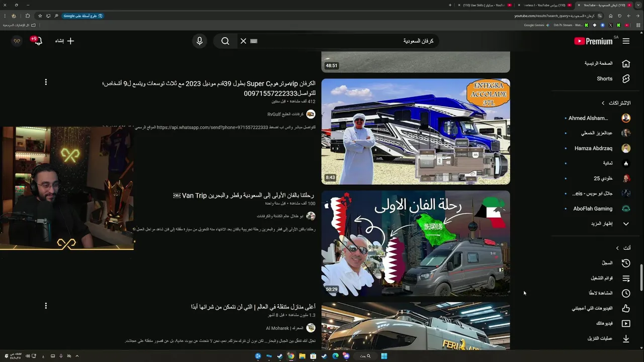This screenshot has width=644, height=362.
Task: Open Windows Start button
Action: (384, 356)
